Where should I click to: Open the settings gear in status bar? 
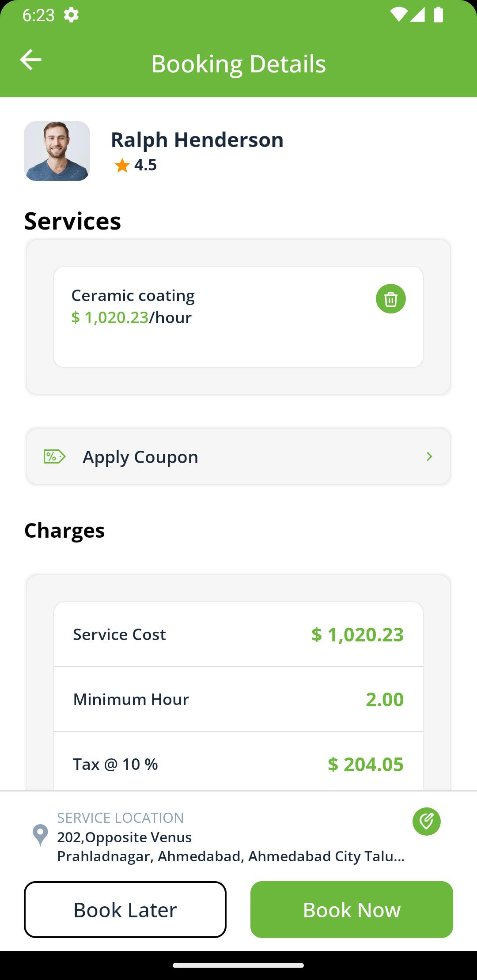coord(71,15)
